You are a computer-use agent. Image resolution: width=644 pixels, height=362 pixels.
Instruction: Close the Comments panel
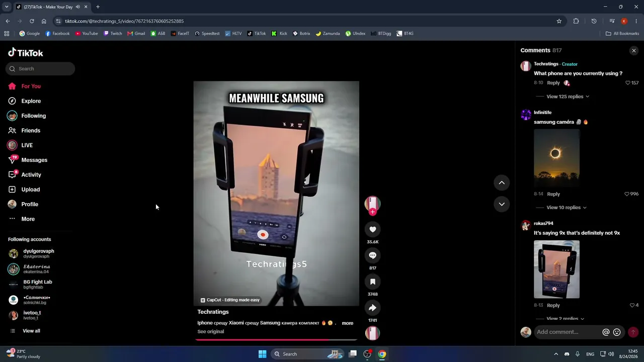pyautogui.click(x=634, y=50)
